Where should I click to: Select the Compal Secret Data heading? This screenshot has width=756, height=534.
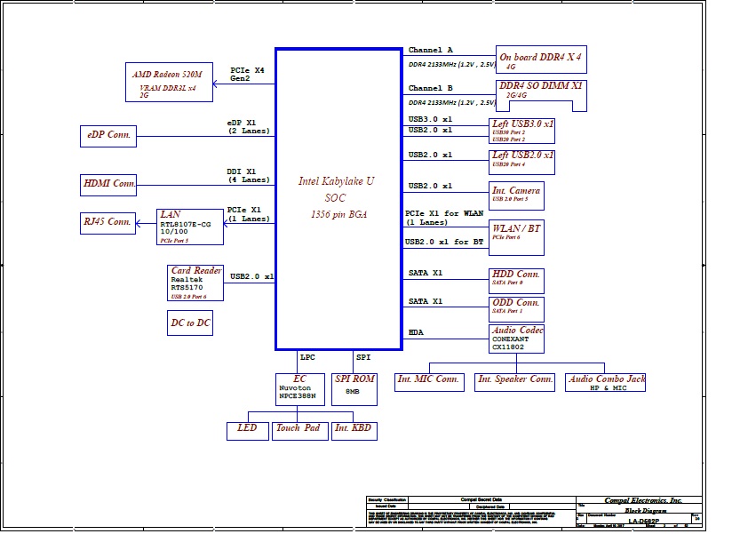point(481,499)
